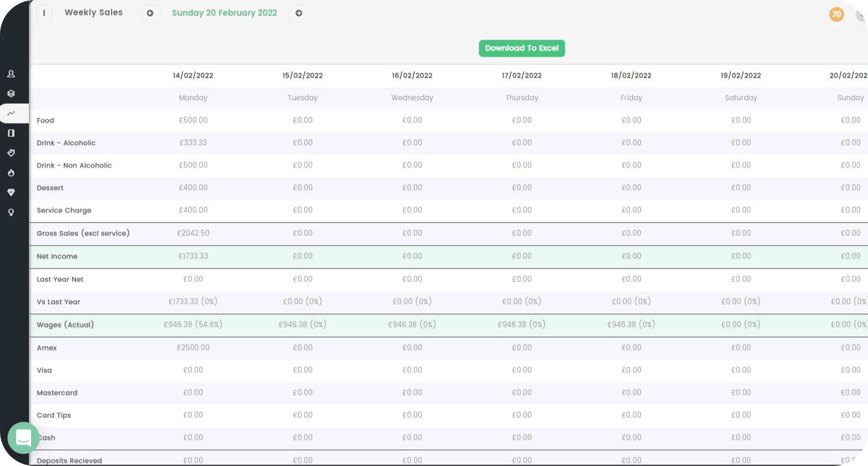Screen dimensions: 868x466
Task: Open the layers stack sidebar icon
Action: (x=11, y=94)
